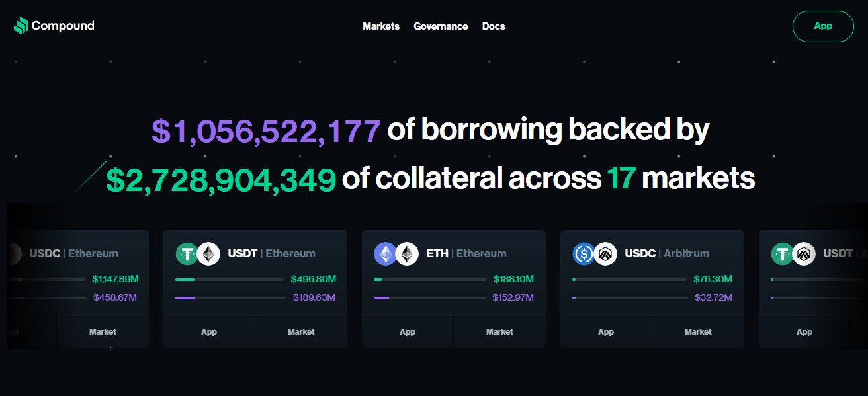View Market page for USDC Arbitrum
Image resolution: width=868 pixels, height=396 pixels.
[698, 332]
